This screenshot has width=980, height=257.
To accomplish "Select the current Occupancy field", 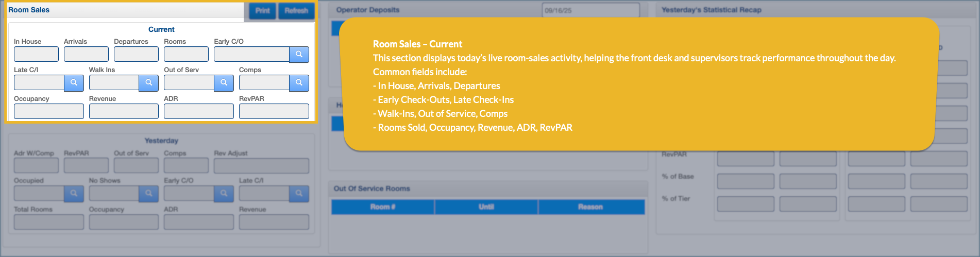I will tap(48, 111).
